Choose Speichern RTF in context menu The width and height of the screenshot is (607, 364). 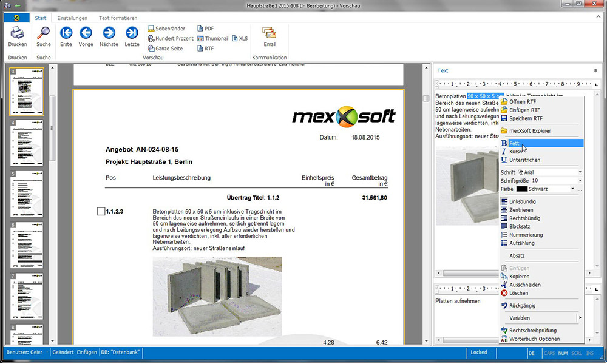point(525,118)
